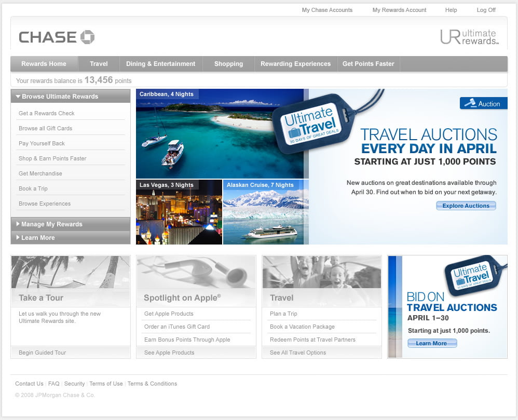Select Book a Trip in sidebar
Viewport: 518px width, 420px height.
coord(33,188)
